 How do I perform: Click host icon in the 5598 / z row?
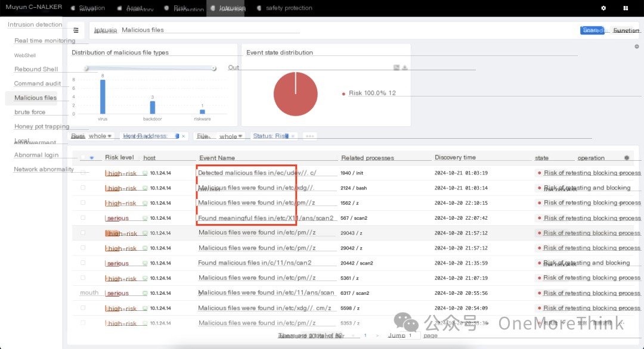pos(145,309)
